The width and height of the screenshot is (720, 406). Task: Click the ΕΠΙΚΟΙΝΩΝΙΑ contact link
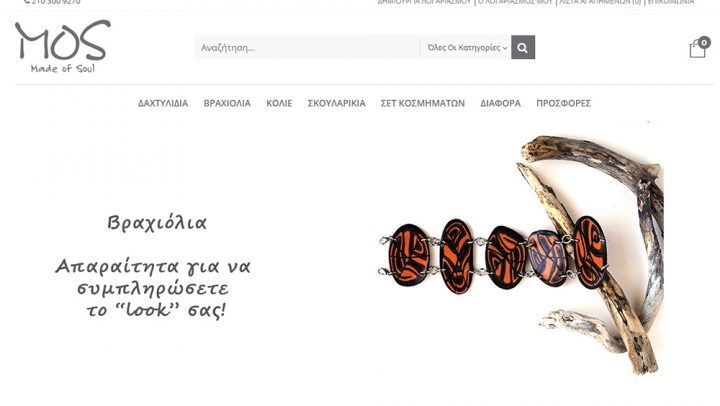(671, 2)
